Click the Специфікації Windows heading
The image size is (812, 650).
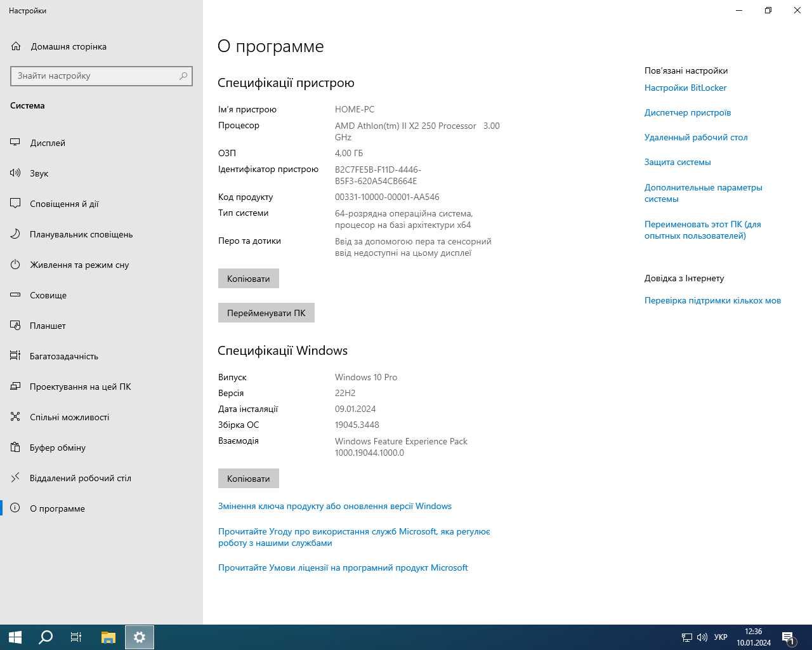(282, 350)
